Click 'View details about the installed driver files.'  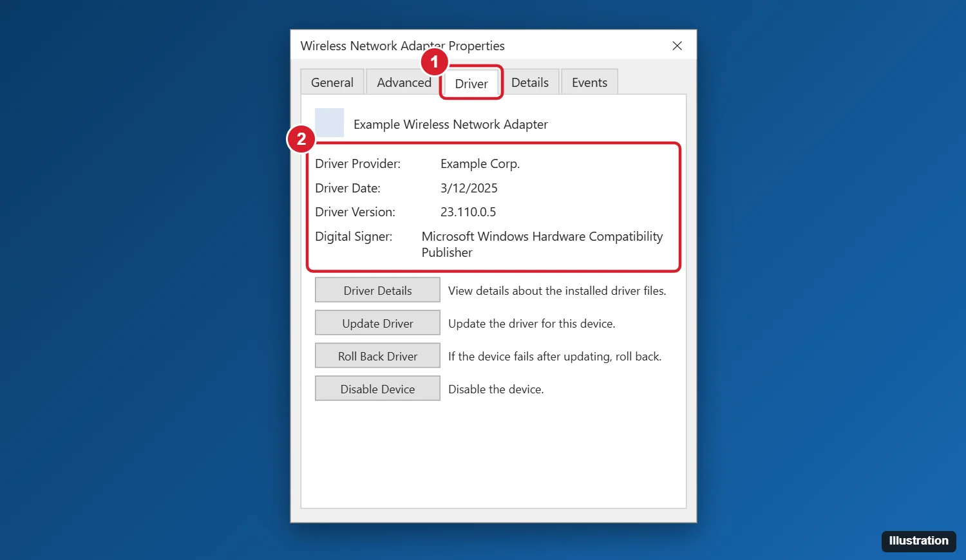point(557,290)
